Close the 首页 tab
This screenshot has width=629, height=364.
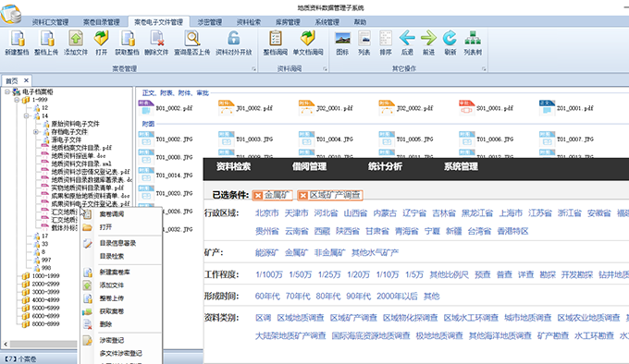coord(26,80)
